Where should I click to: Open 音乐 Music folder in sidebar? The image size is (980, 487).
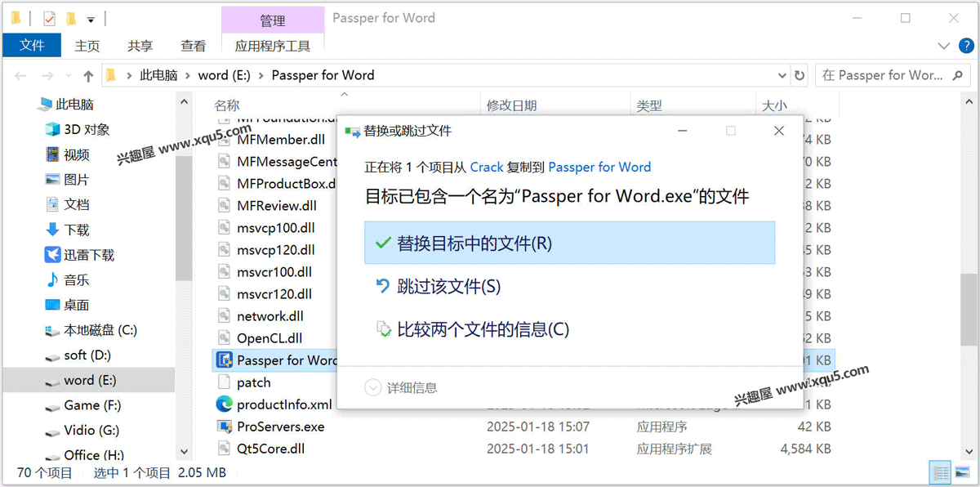click(x=77, y=279)
